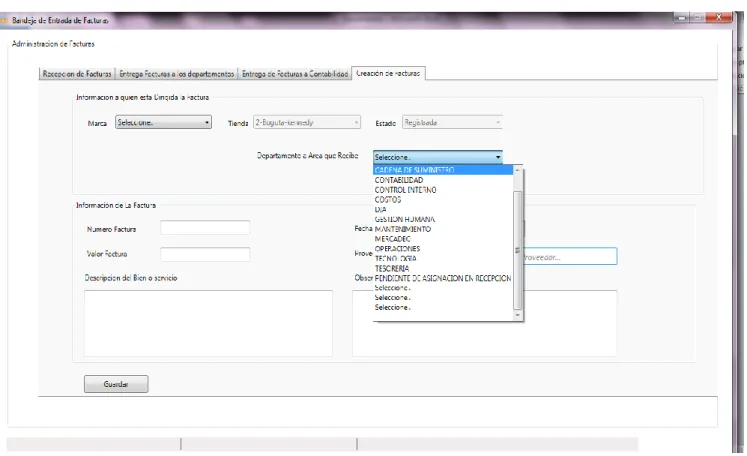Select MERCADEO department option

point(443,239)
